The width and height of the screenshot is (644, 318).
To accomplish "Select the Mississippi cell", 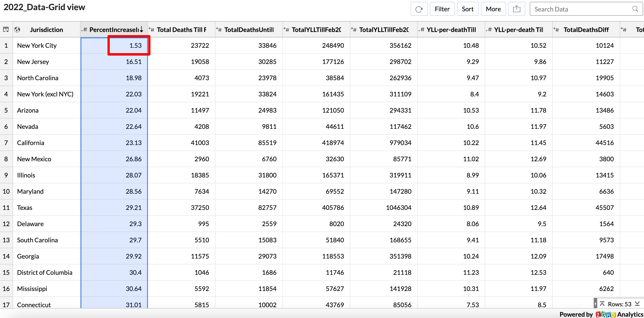I will click(x=47, y=289).
